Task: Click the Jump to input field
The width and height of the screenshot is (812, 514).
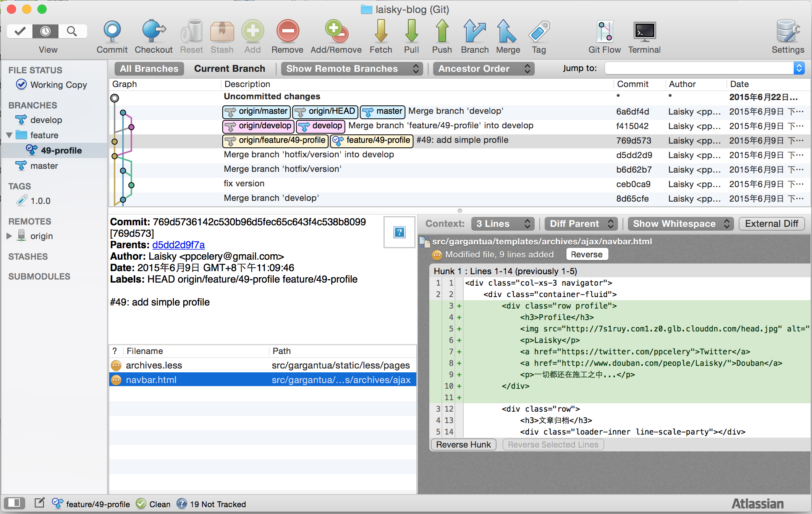Action: [x=699, y=69]
